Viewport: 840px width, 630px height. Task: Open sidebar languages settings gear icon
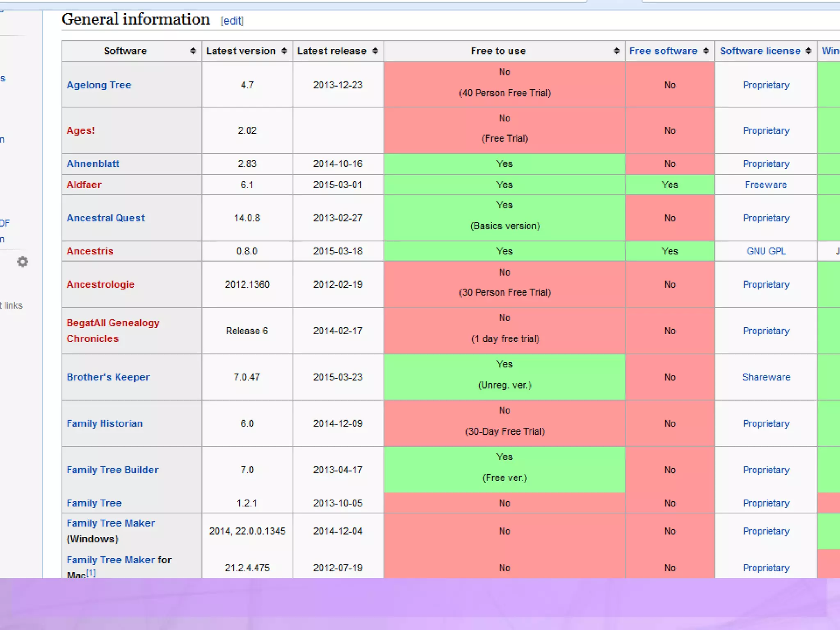(23, 262)
